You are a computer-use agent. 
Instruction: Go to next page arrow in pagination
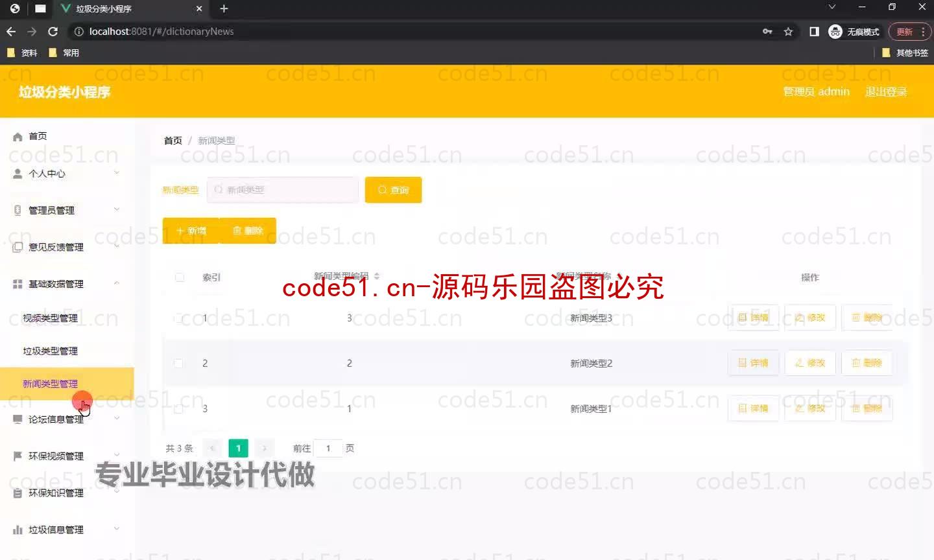tap(264, 449)
